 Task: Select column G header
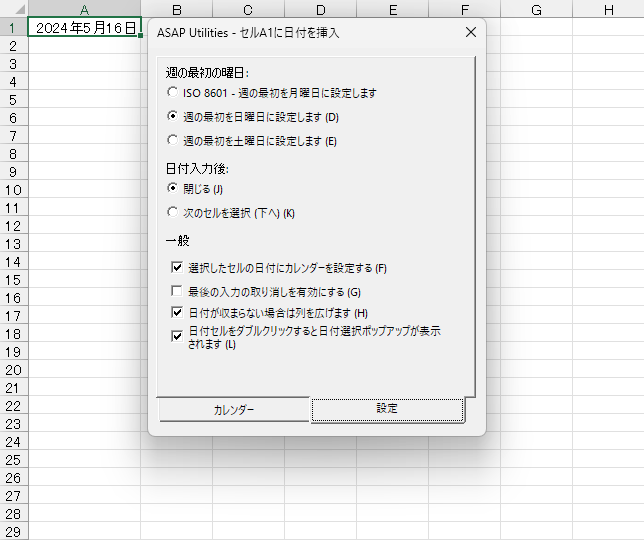click(x=536, y=9)
